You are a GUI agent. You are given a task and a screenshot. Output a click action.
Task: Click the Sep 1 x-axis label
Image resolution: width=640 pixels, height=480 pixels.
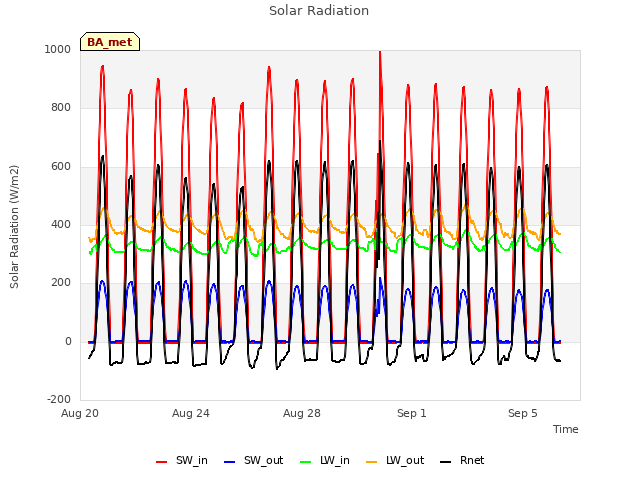(x=412, y=413)
